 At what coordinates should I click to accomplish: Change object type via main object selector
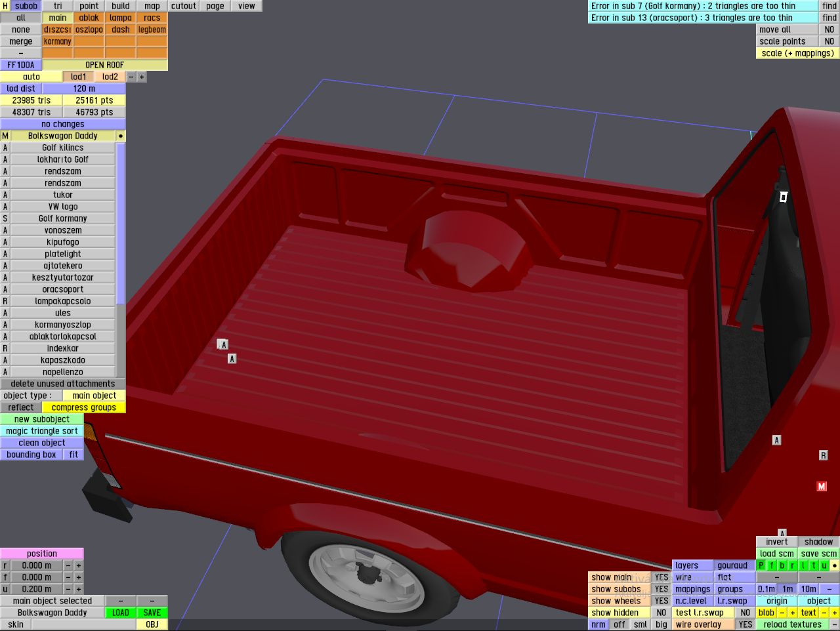[94, 396]
